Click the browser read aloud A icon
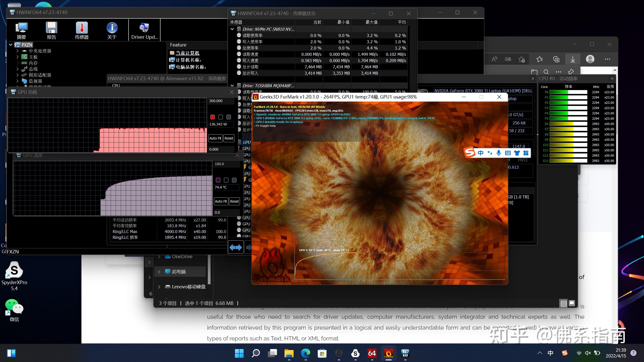Viewport: 644px width, 362px height. pos(494,59)
